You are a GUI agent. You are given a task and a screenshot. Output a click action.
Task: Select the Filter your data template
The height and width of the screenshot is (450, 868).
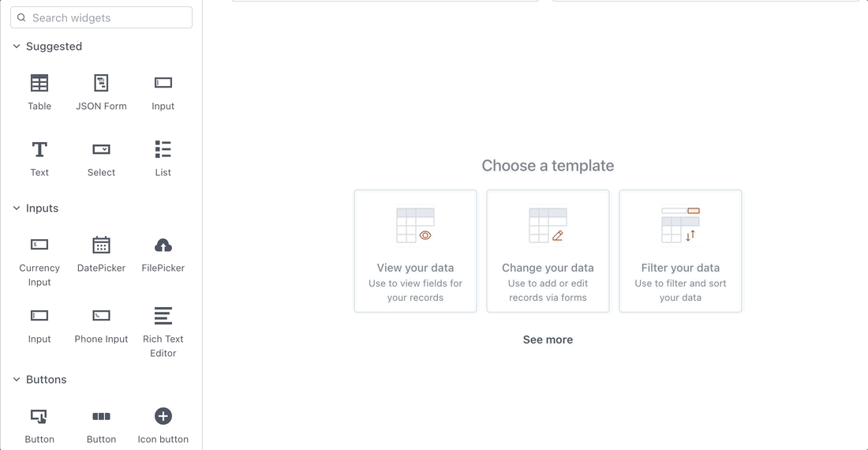click(x=680, y=251)
